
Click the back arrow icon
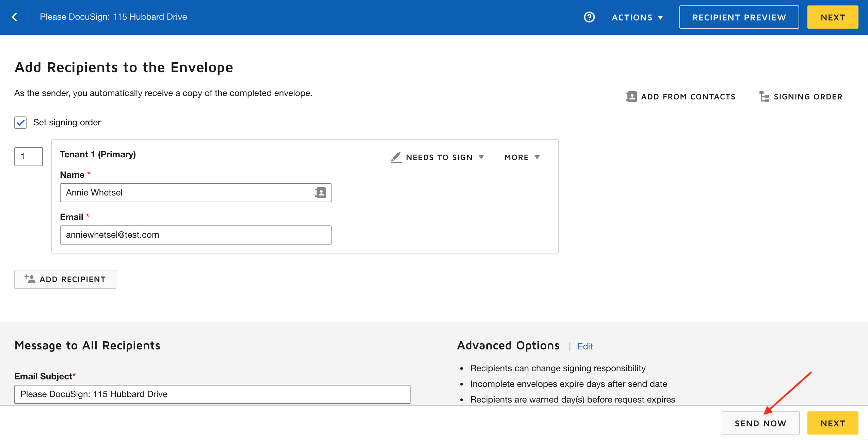pos(15,17)
